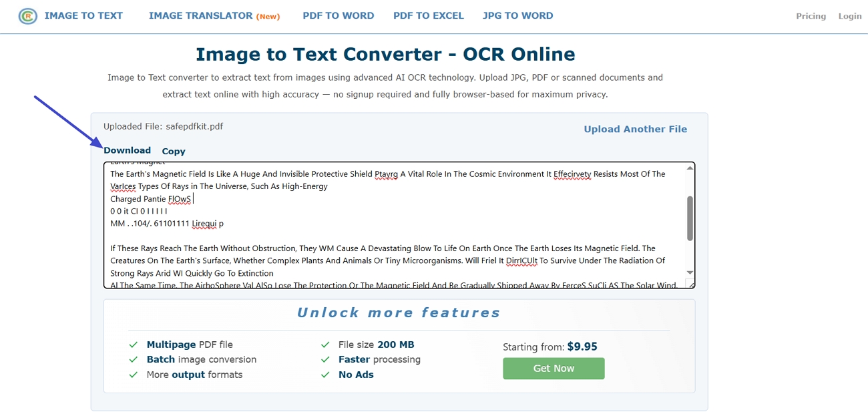Click the 'More output formats' feature text
The image size is (868, 412).
tap(194, 375)
